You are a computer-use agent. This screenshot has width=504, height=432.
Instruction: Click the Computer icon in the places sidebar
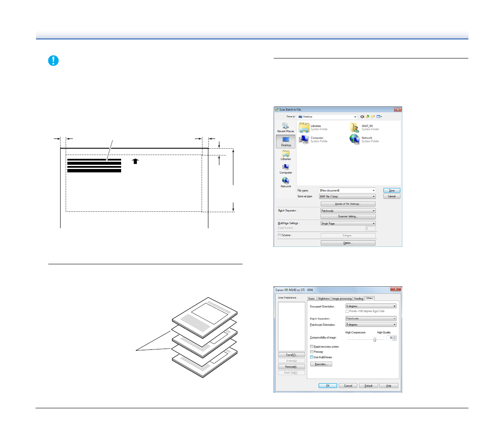[285, 169]
